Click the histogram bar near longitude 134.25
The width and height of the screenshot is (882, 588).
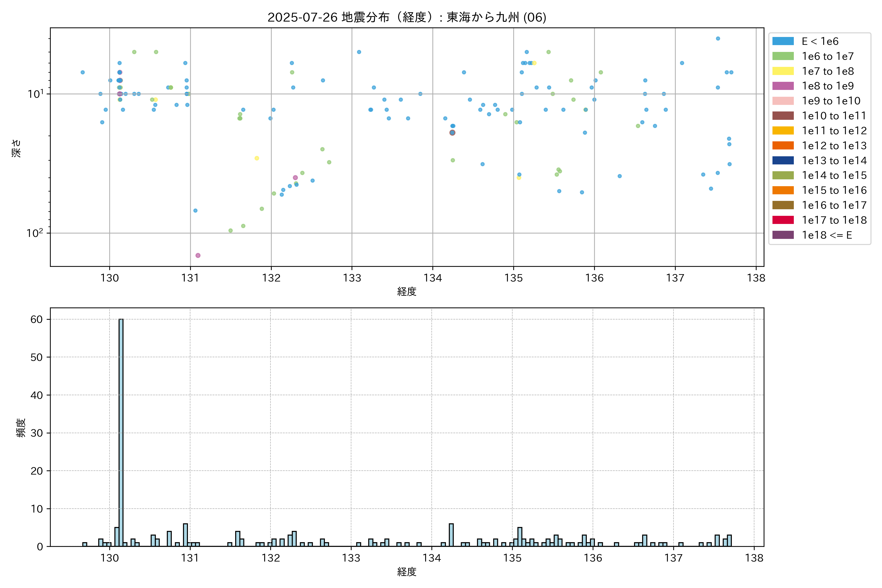451,535
